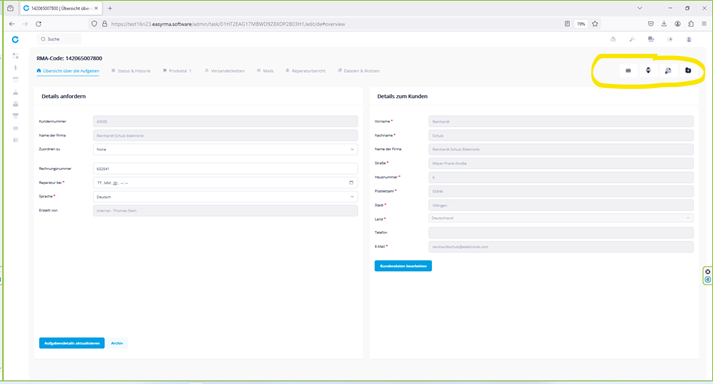Open the dashboard grid icon in sidebar

[x=15, y=56]
